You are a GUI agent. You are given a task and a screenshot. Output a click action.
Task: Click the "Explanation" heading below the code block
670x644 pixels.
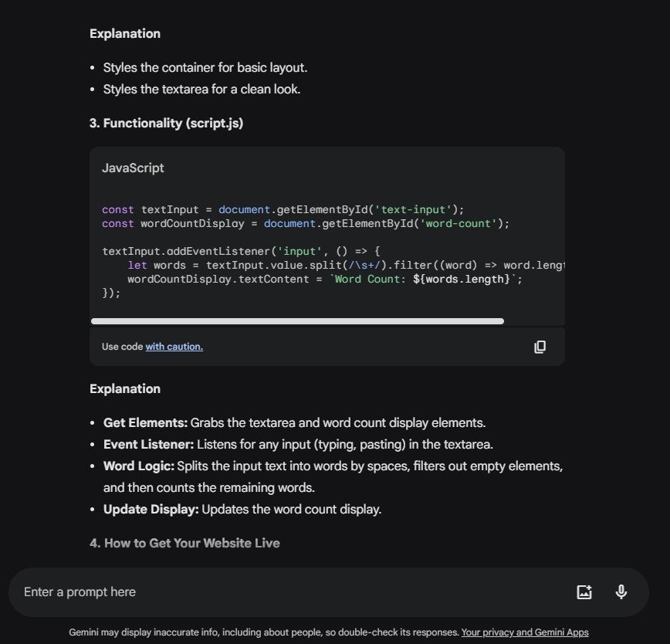point(125,389)
